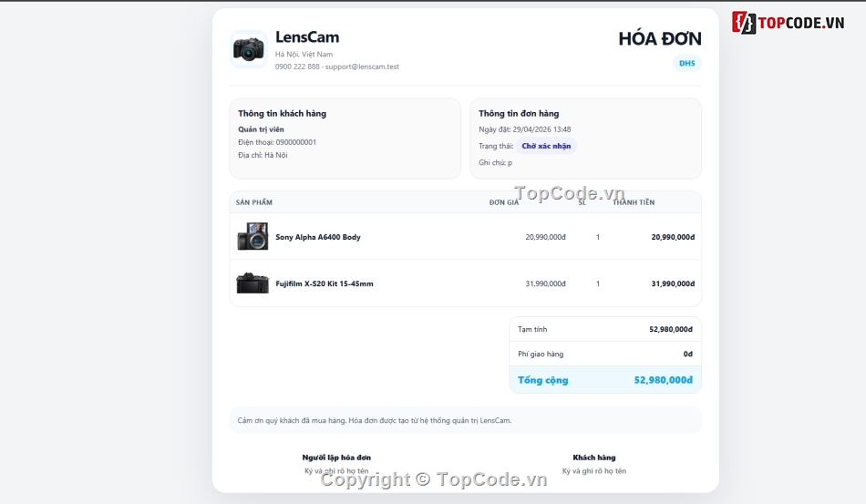Click the Tạm tính label
The width and height of the screenshot is (866, 504).
(x=532, y=329)
